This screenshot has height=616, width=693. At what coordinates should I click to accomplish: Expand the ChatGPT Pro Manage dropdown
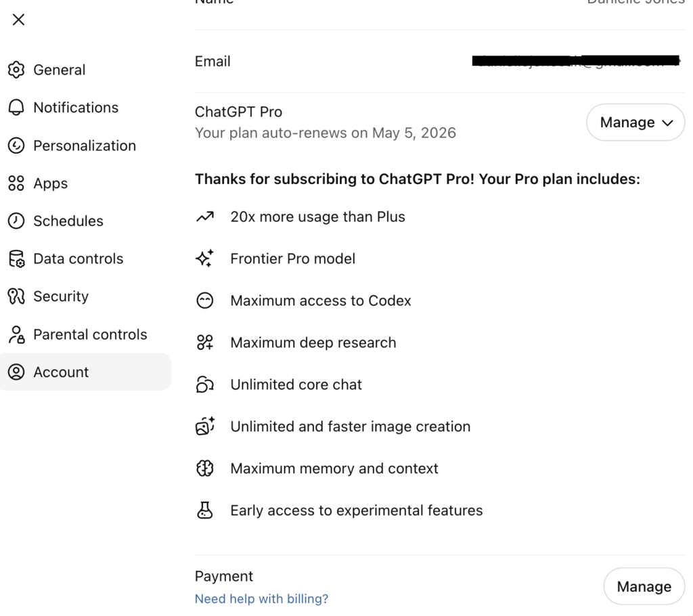(635, 123)
